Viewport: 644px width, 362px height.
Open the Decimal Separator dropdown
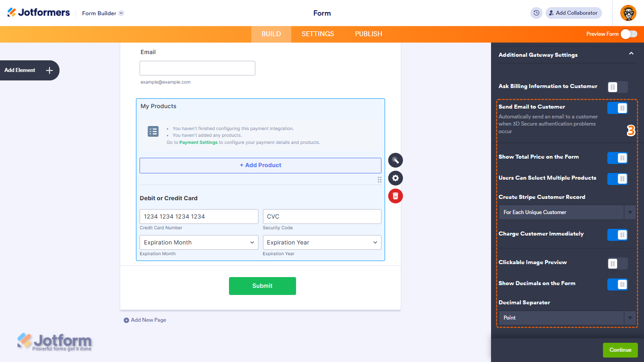[x=568, y=318]
